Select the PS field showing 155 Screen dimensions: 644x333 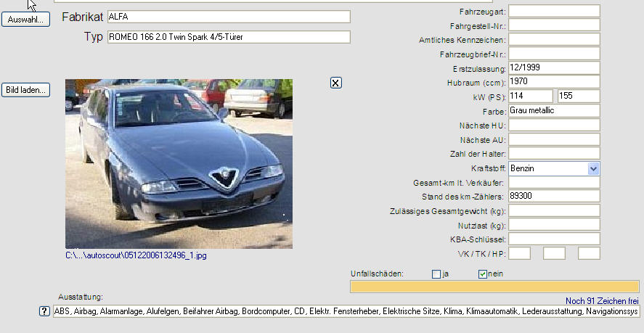pyautogui.click(x=579, y=96)
